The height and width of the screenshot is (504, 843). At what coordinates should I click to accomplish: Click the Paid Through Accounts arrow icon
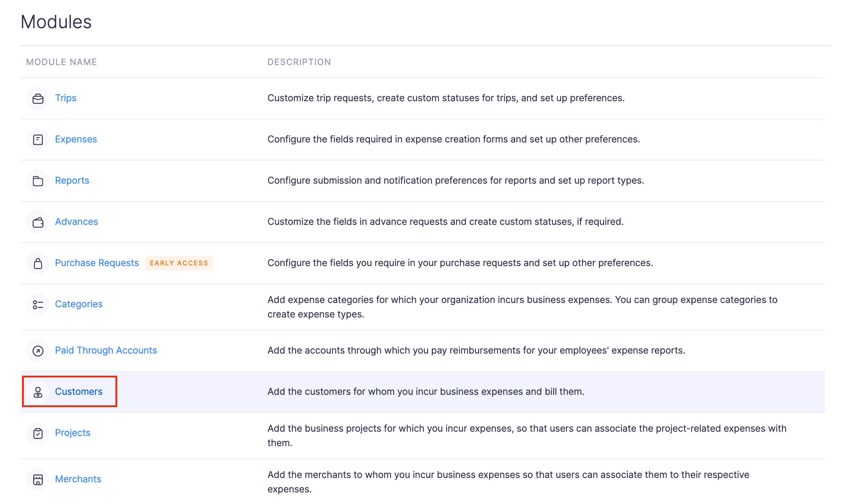point(38,351)
